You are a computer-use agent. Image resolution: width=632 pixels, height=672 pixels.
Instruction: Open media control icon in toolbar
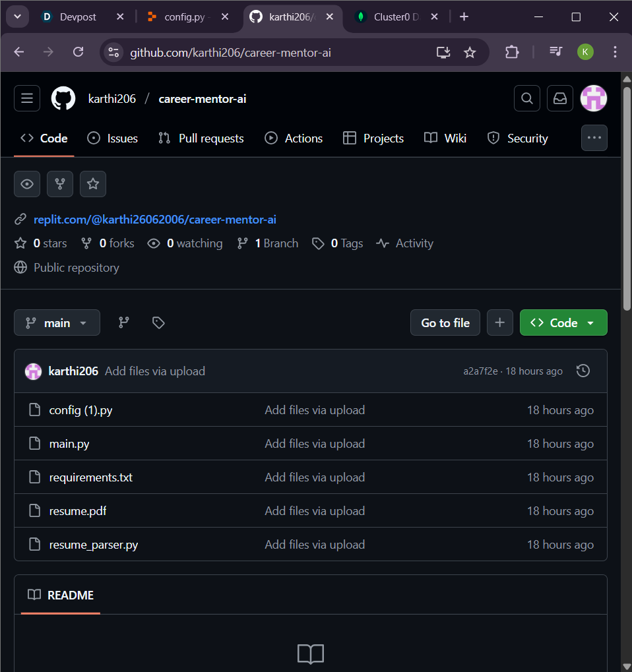(556, 52)
